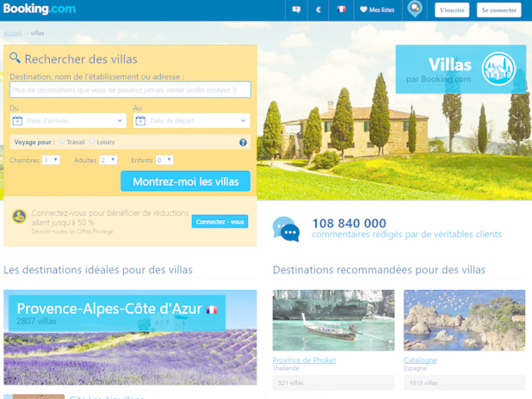
Task: Open the customer service chat icon
Action: click(x=297, y=10)
